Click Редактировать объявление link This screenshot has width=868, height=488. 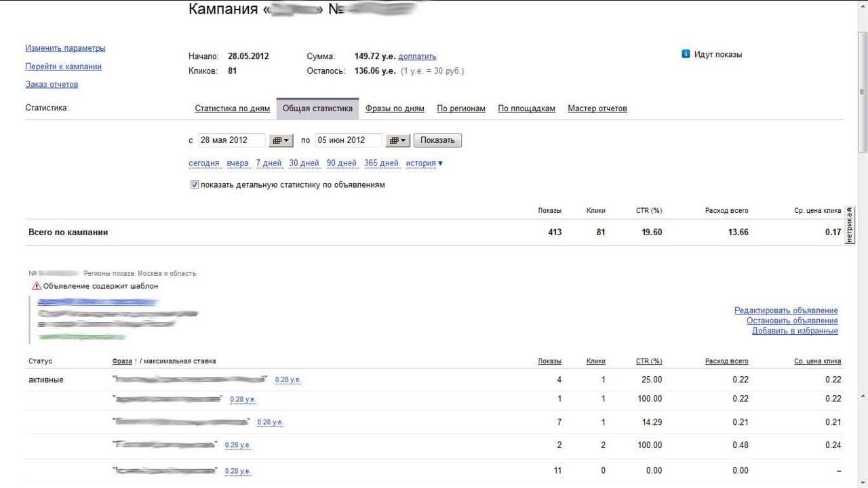point(786,310)
